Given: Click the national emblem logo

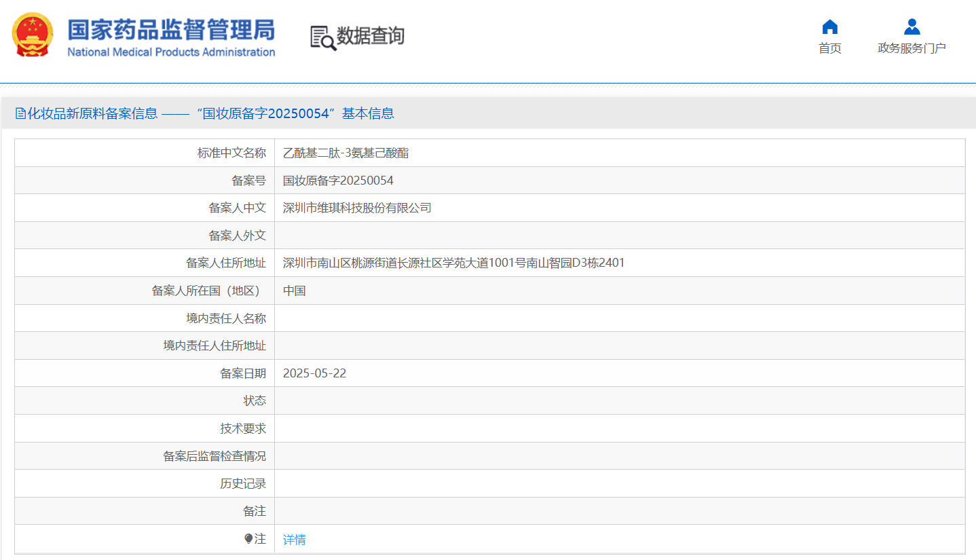Looking at the screenshot, I should (x=33, y=35).
